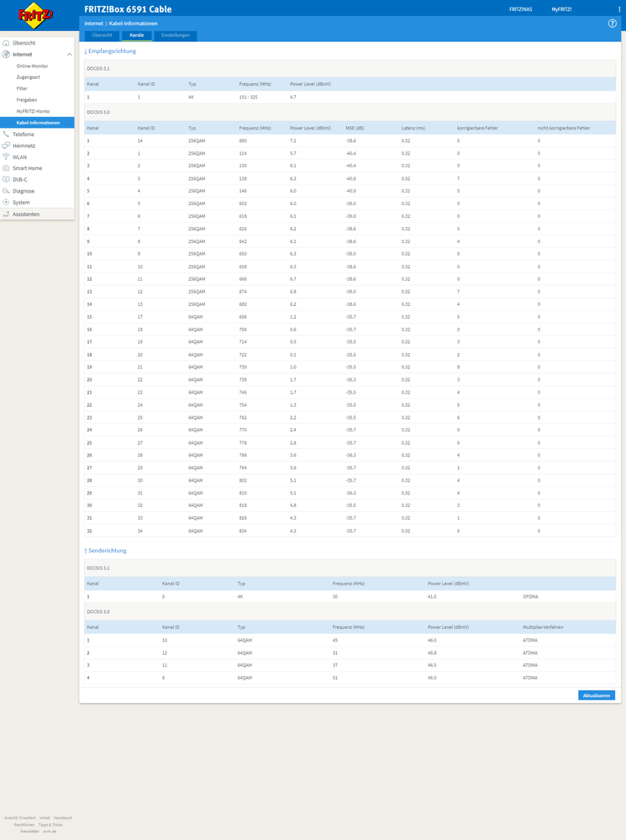This screenshot has width=626, height=840.
Task: Open Freigaben menu entry
Action: [x=27, y=100]
